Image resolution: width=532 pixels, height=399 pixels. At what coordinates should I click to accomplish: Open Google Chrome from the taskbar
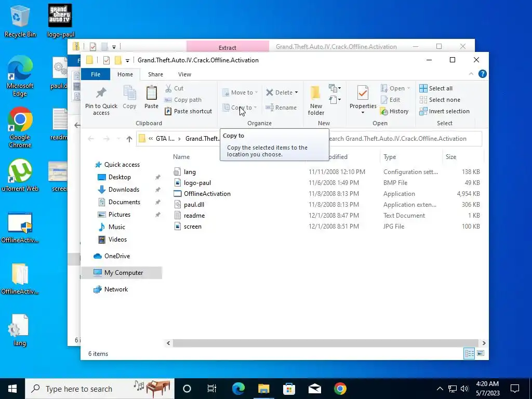340,389
